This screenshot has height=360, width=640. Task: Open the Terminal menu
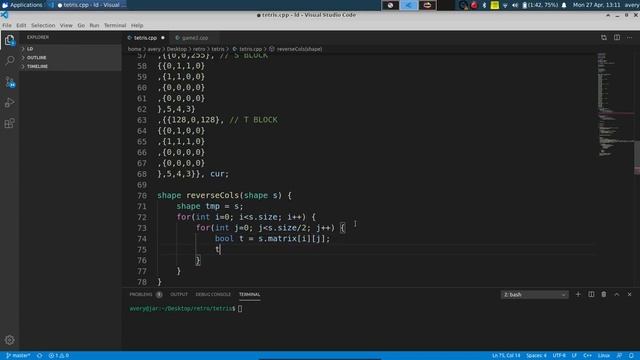(x=115, y=25)
